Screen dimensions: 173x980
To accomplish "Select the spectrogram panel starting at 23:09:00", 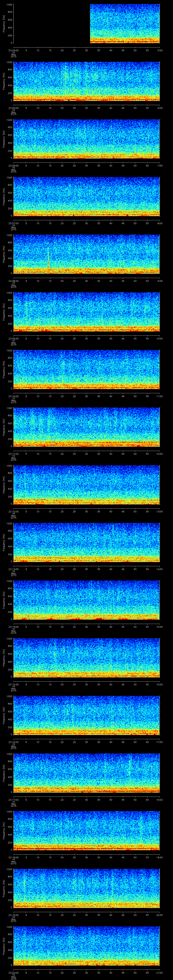I will (x=86, y=312).
